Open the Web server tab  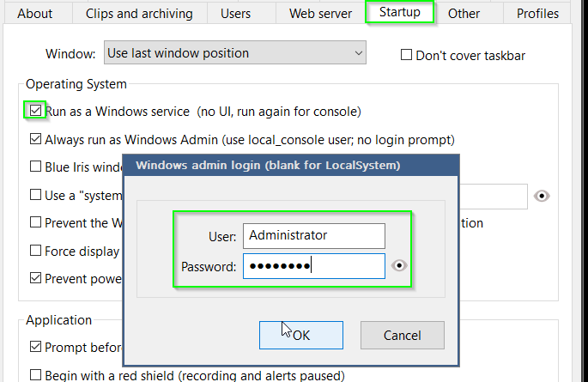[321, 14]
